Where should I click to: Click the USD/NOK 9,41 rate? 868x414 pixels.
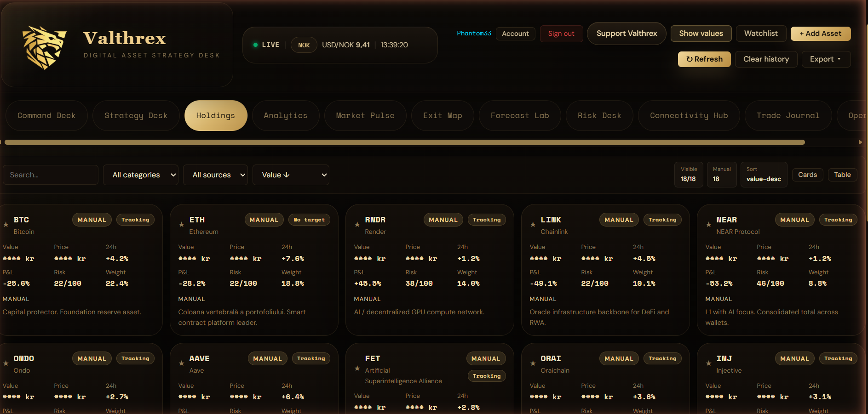346,45
